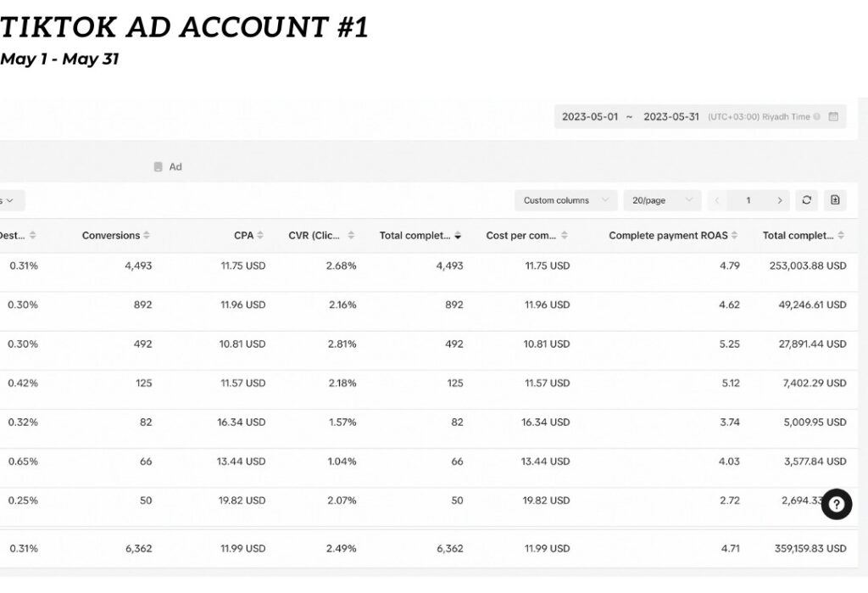Click Dest value 0.25%

coord(23,501)
